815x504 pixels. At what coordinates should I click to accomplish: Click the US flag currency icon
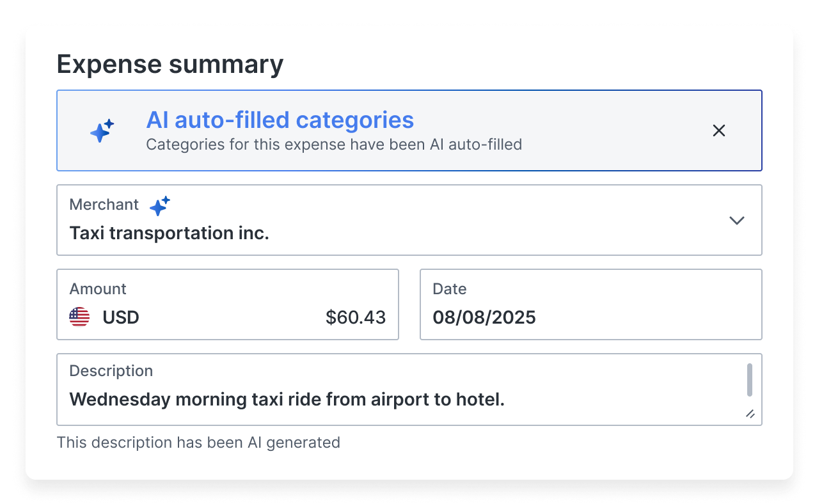pyautogui.click(x=79, y=317)
